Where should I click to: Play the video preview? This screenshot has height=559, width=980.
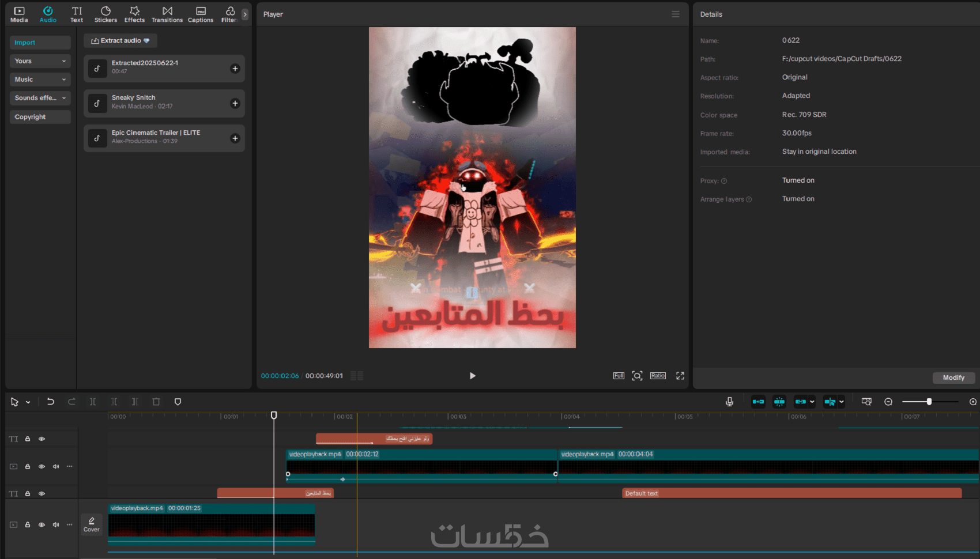[473, 376]
